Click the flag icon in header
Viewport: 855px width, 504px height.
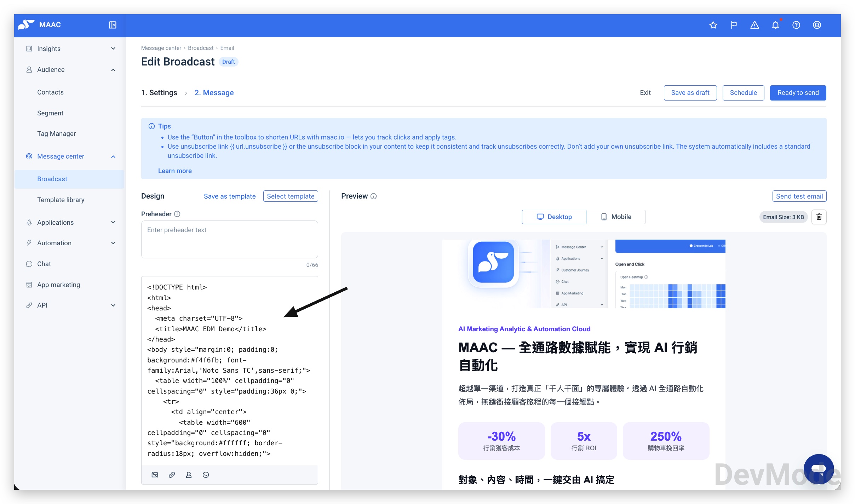pyautogui.click(x=734, y=25)
